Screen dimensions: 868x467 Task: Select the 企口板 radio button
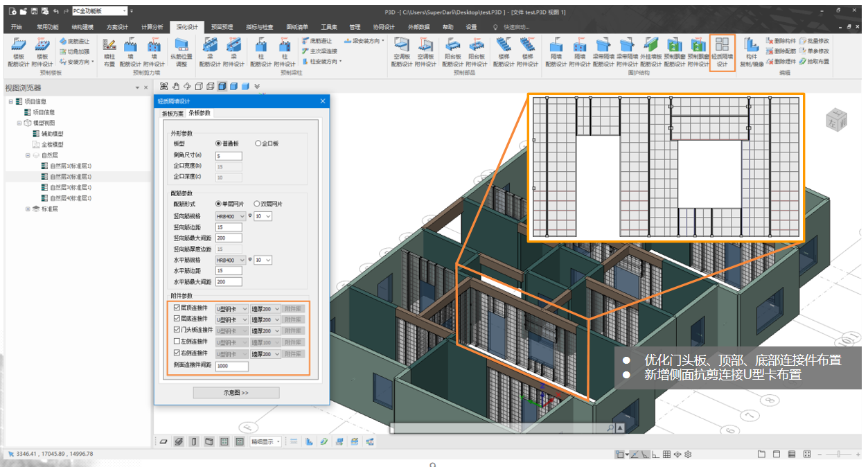pos(258,143)
